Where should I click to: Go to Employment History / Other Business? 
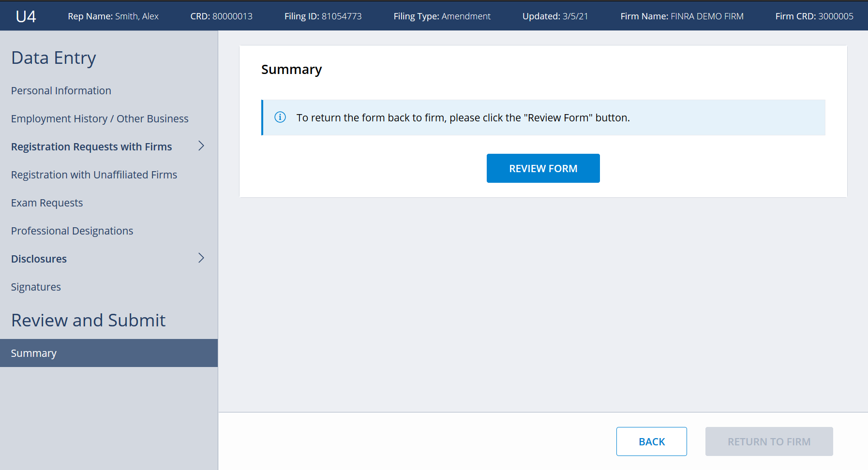coord(100,119)
